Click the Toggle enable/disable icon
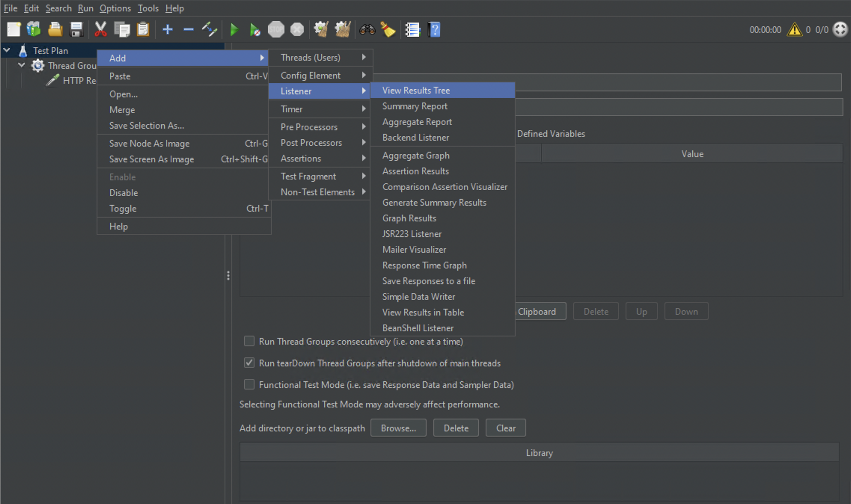The height and width of the screenshot is (504, 851). click(210, 30)
